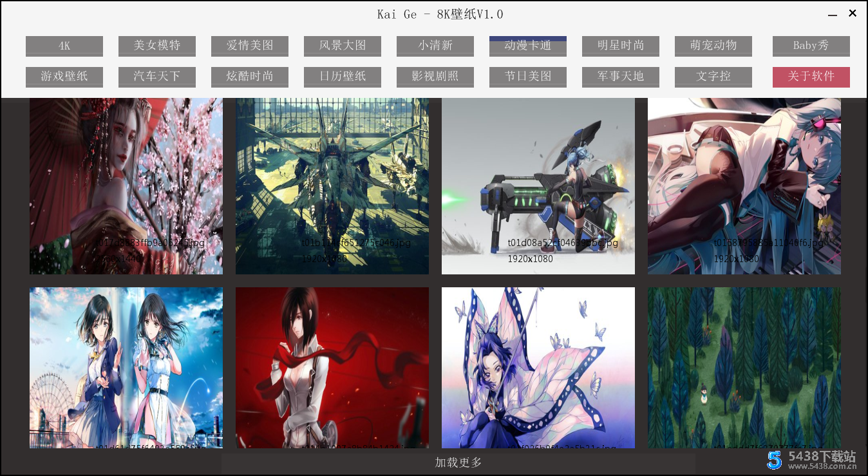The width and height of the screenshot is (868, 476).
Task: Switch to 风景大图 wallpapers
Action: click(x=343, y=46)
